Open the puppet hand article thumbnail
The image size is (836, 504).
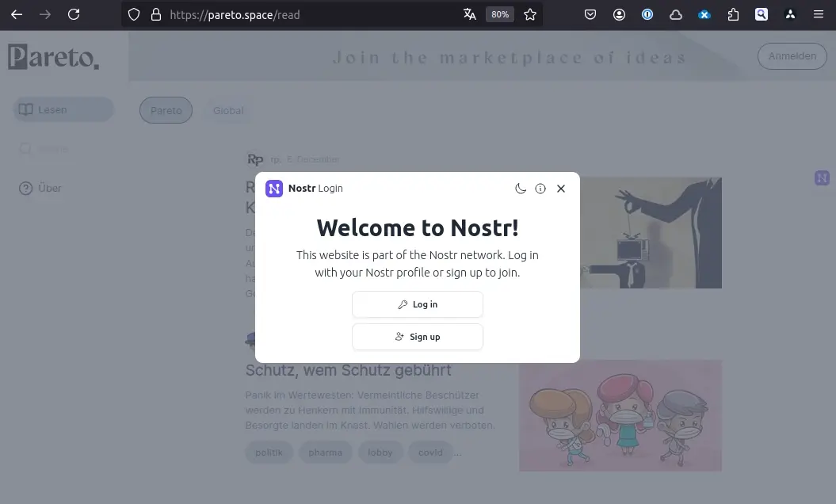click(x=651, y=233)
